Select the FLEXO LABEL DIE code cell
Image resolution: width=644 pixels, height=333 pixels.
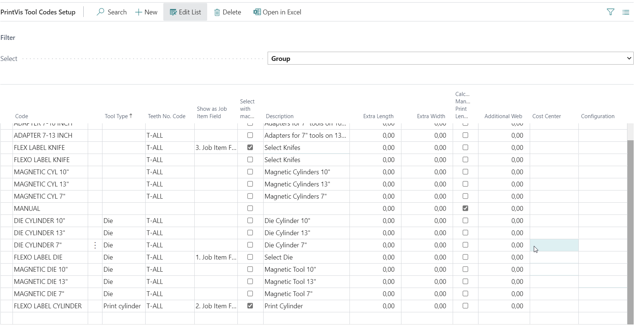pos(38,257)
